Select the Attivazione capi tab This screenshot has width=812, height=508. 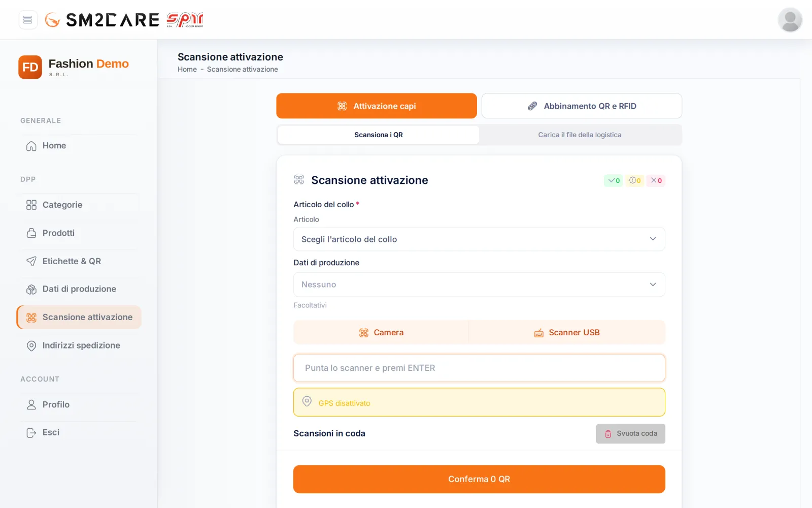[x=377, y=106]
